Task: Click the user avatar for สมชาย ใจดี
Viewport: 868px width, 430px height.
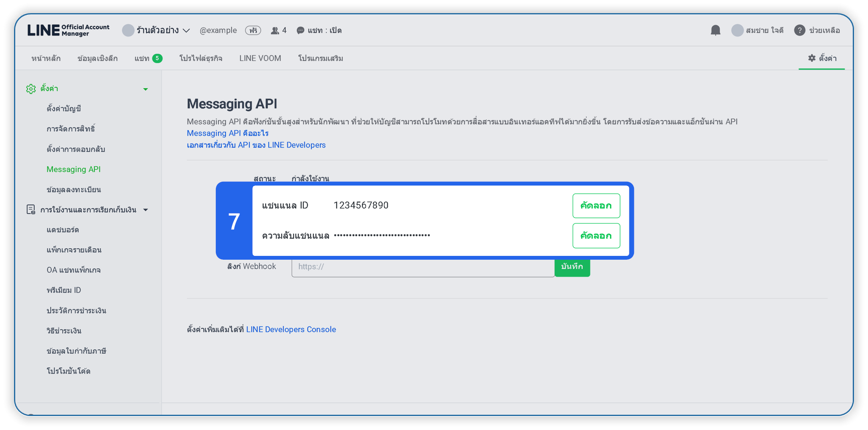Action: coord(738,31)
